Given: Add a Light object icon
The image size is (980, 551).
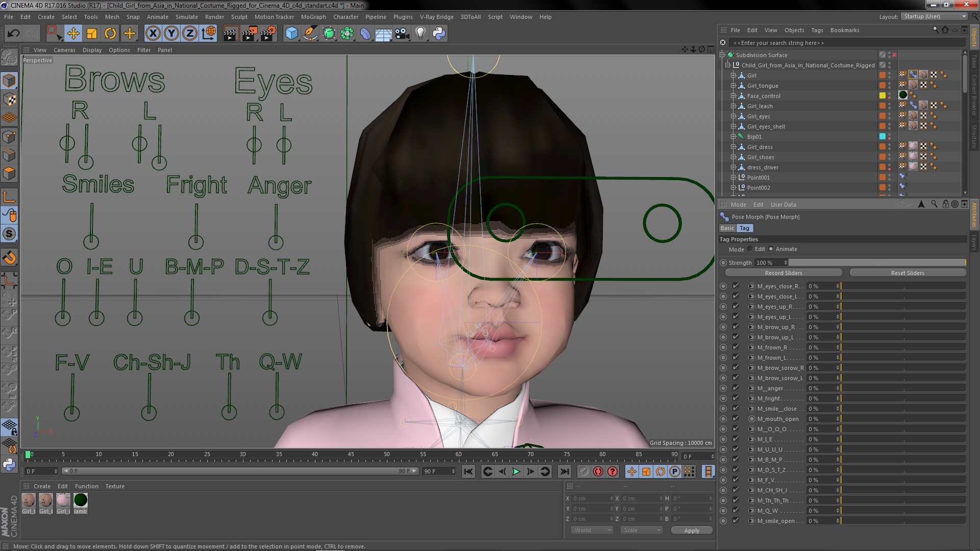Looking at the screenshot, I should coord(420,34).
